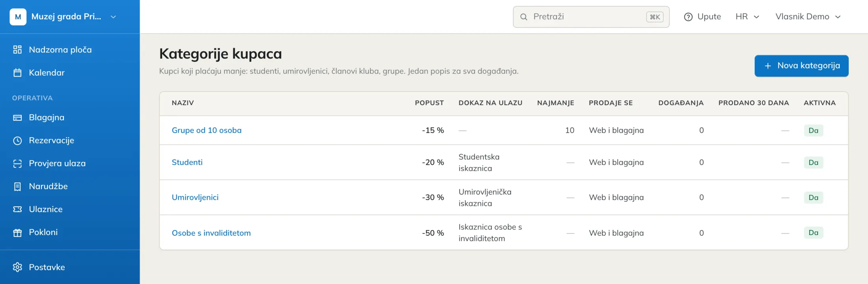Click the PRODANO 30 DANA column header
The image size is (868, 284).
coord(754,103)
